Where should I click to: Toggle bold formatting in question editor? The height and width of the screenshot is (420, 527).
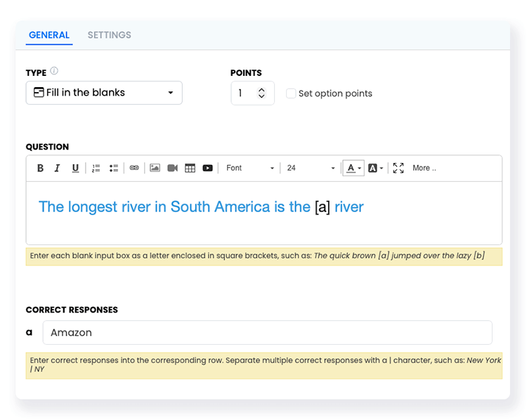tap(40, 168)
